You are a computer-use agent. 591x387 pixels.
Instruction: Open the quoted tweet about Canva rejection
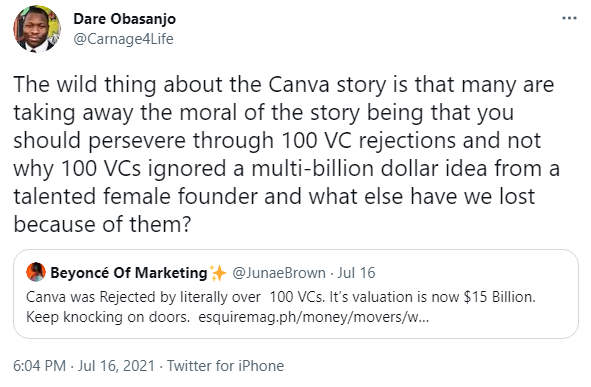point(296,294)
